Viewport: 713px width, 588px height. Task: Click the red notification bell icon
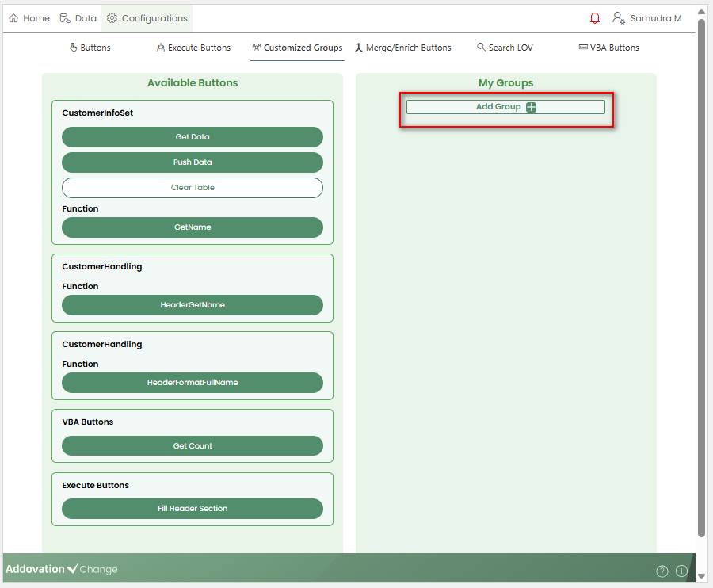point(595,18)
